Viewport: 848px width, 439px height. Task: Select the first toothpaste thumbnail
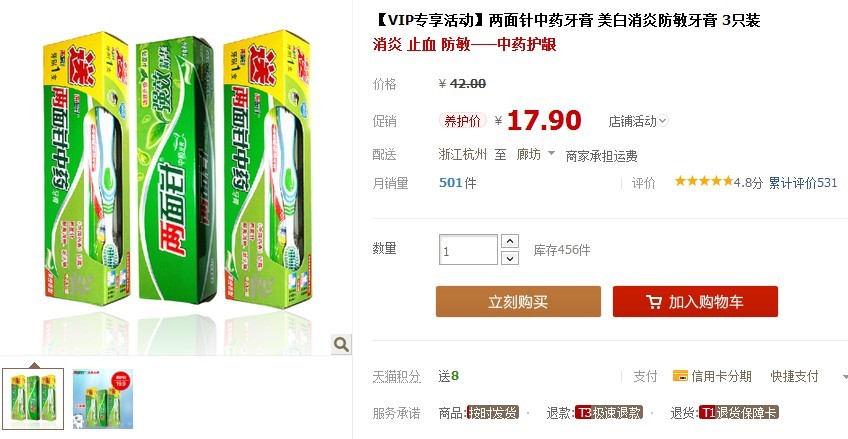(33, 399)
